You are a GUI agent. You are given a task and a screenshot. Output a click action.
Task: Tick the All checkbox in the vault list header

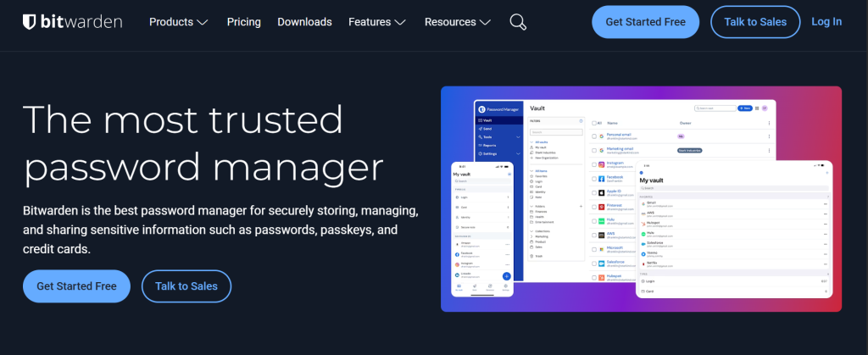[594, 124]
